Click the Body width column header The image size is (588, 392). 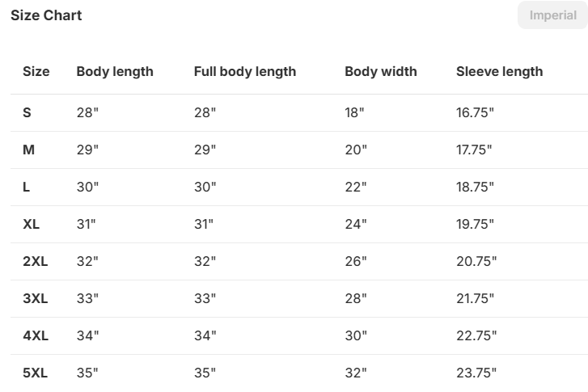[381, 71]
